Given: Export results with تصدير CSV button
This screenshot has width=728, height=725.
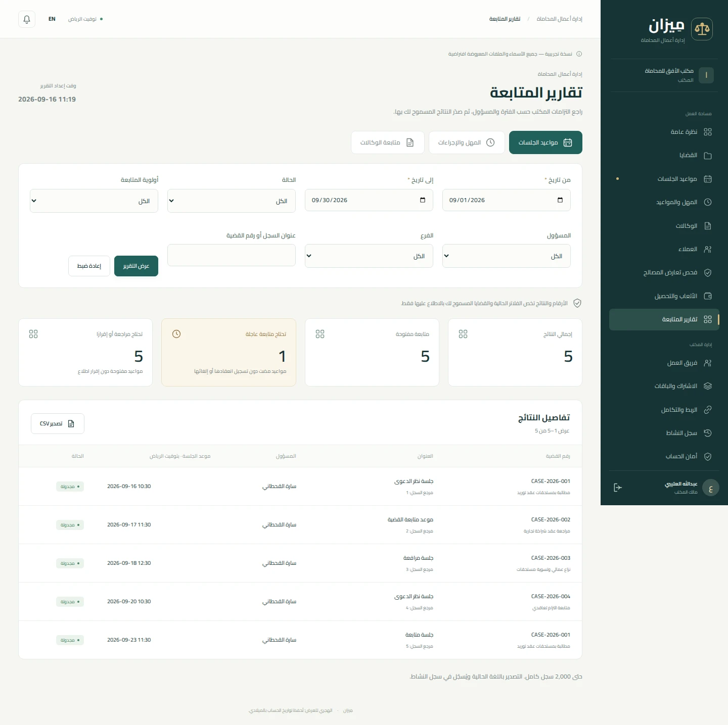Looking at the screenshot, I should [x=58, y=424].
